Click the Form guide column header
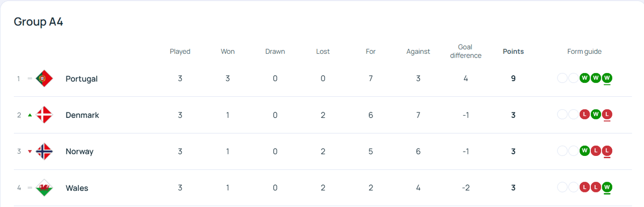 (x=584, y=52)
